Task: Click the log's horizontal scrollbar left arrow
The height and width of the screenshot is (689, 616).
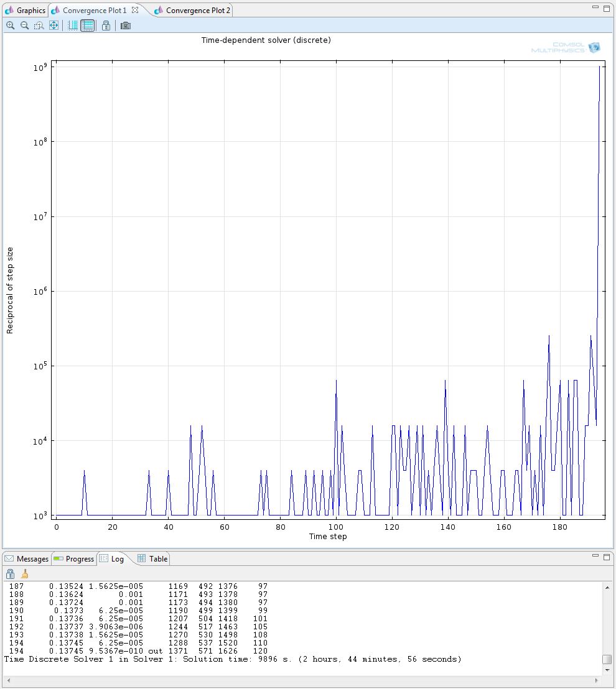Action: [x=8, y=680]
